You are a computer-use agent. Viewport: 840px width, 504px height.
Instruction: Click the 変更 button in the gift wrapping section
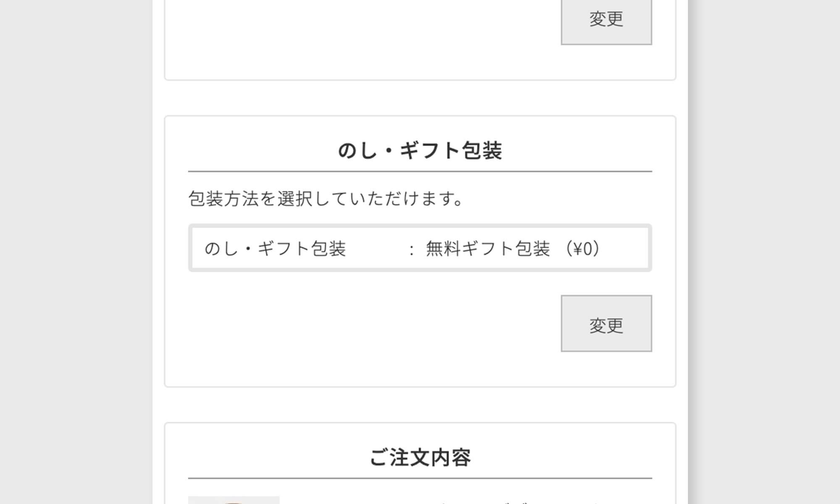click(606, 323)
